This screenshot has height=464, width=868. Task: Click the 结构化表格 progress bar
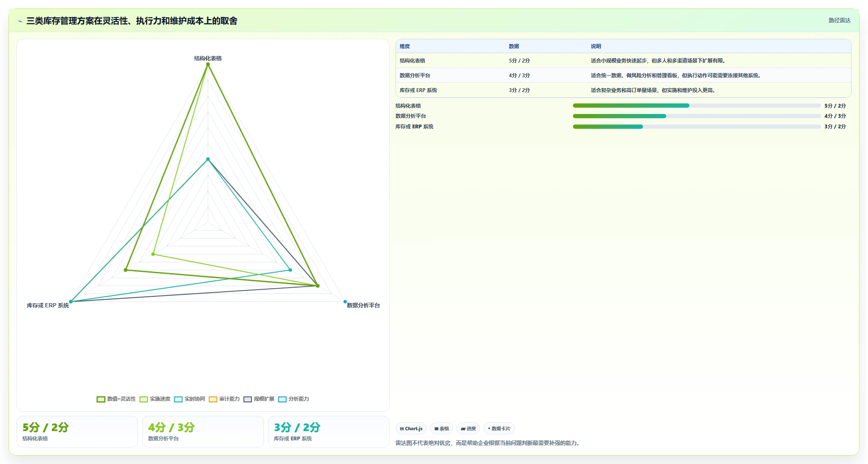pos(697,106)
